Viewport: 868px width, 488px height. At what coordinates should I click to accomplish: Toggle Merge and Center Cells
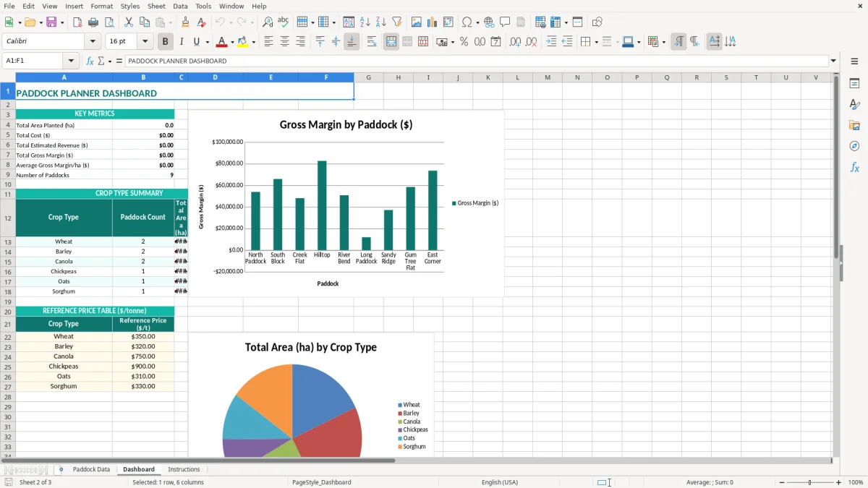[391, 42]
